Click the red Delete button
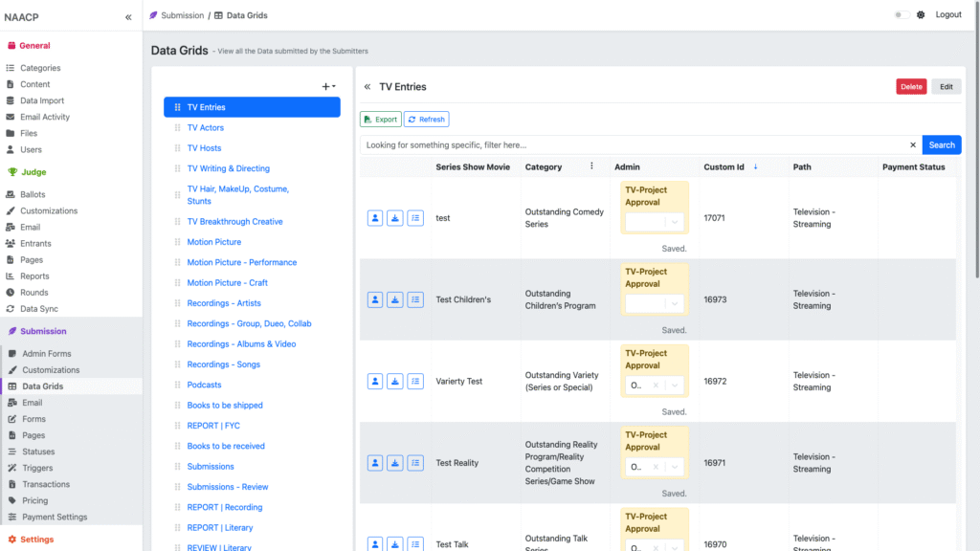 click(x=911, y=86)
